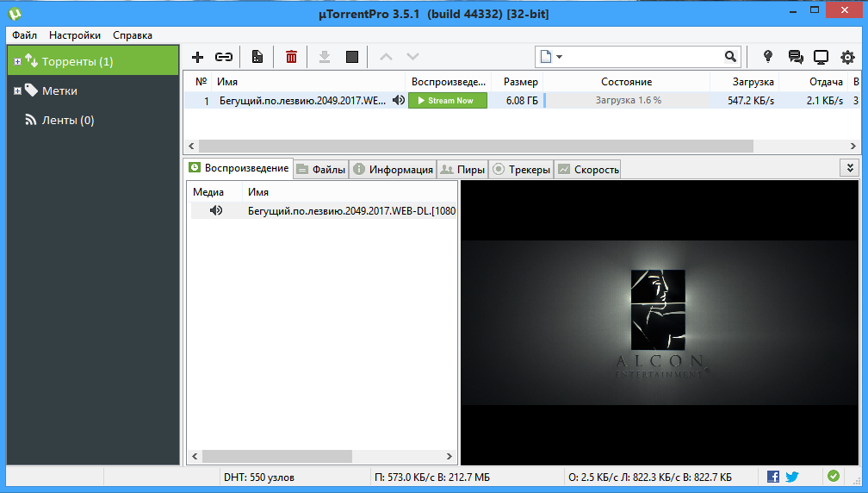Click torrent list horizontal scrollbar
The image size is (868, 493).
(476, 147)
